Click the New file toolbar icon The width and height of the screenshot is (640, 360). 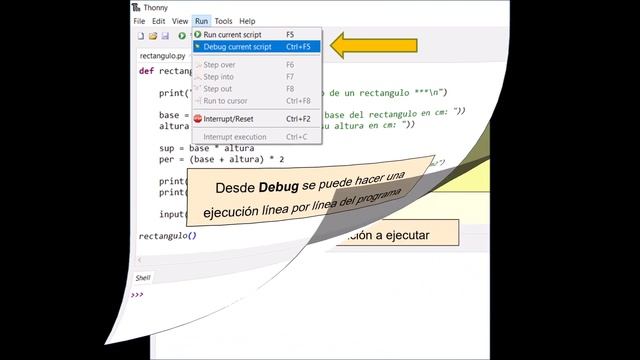tap(141, 36)
